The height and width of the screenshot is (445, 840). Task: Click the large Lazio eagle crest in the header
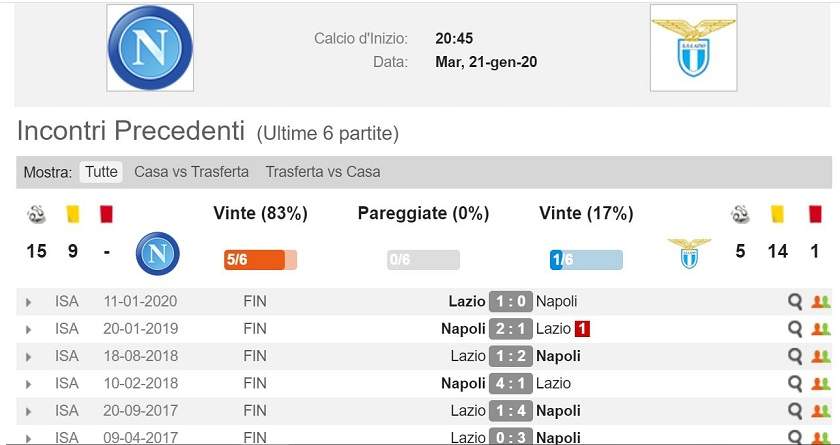(x=693, y=48)
